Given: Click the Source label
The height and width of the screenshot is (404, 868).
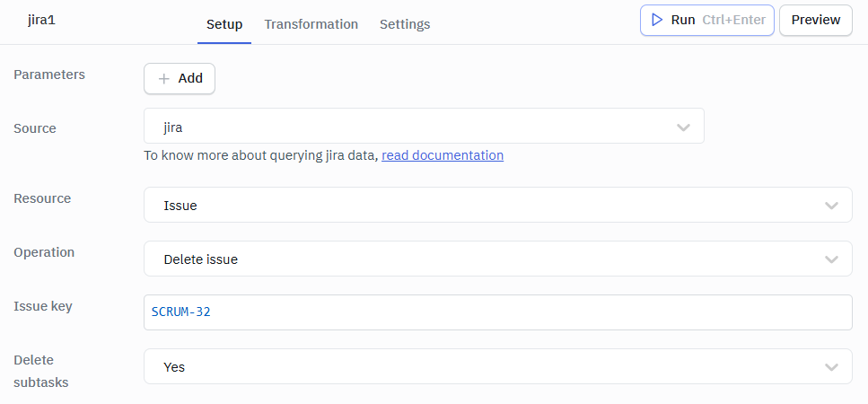Looking at the screenshot, I should [35, 128].
